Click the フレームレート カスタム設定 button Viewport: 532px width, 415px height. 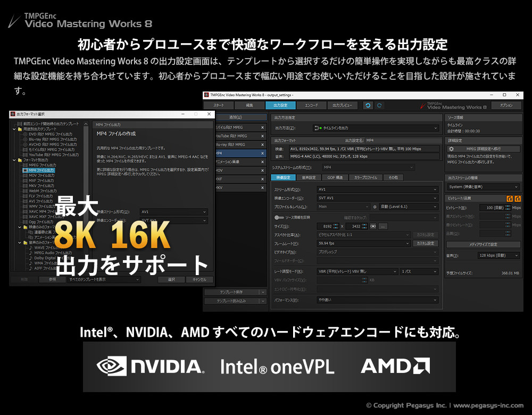pos(426,243)
